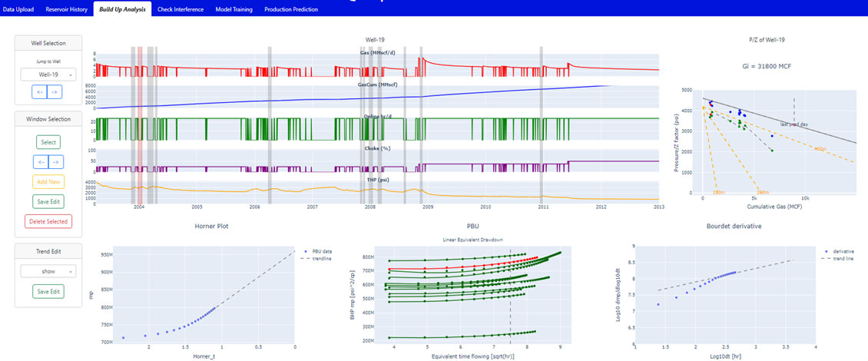This screenshot has width=868, height=361.
Task: Click the red highlighted curve in PBU plot
Action: pos(465,264)
